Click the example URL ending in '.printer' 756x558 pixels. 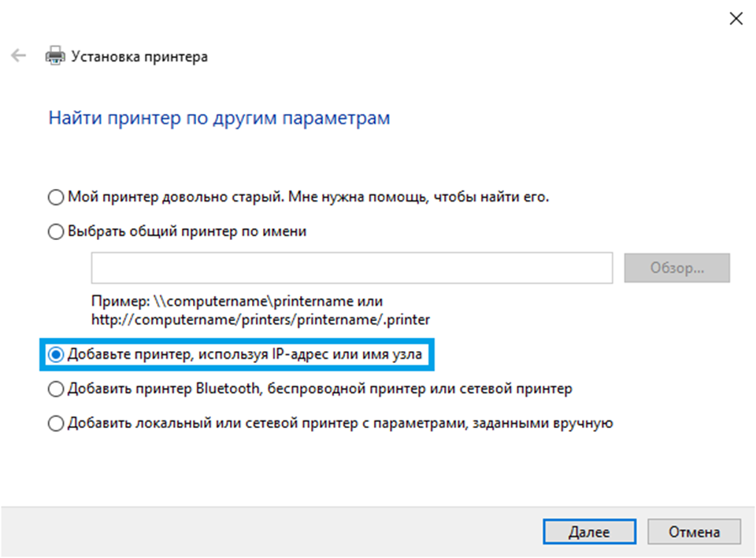coord(261,320)
